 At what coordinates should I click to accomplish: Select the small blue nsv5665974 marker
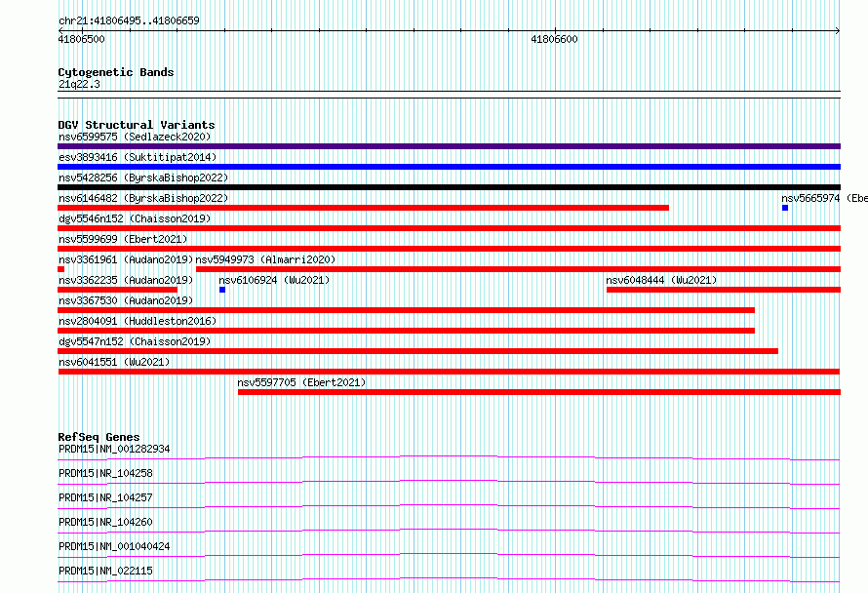pyautogui.click(x=785, y=208)
